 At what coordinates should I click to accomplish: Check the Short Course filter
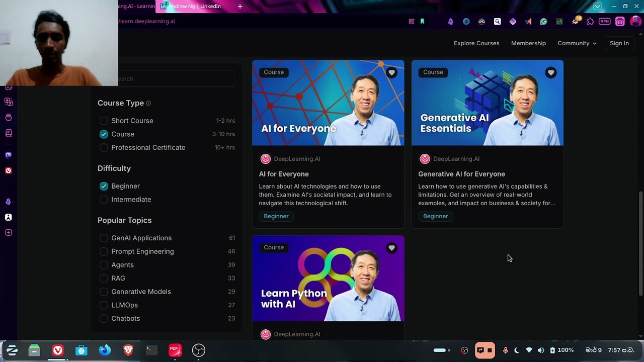pyautogui.click(x=104, y=121)
